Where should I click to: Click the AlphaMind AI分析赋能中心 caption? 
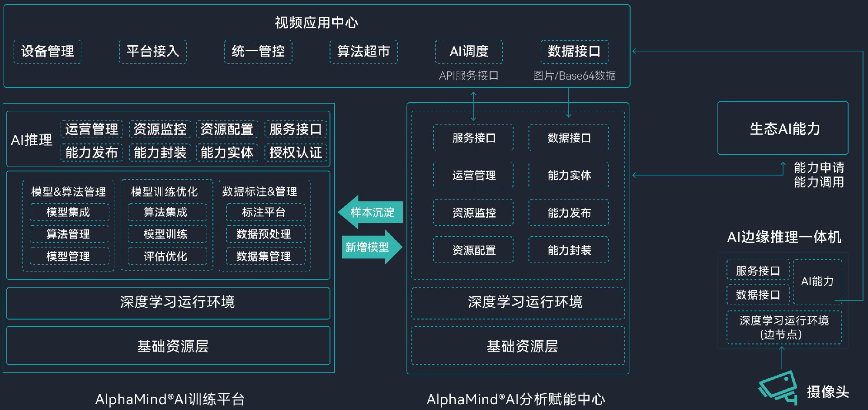pos(516,399)
